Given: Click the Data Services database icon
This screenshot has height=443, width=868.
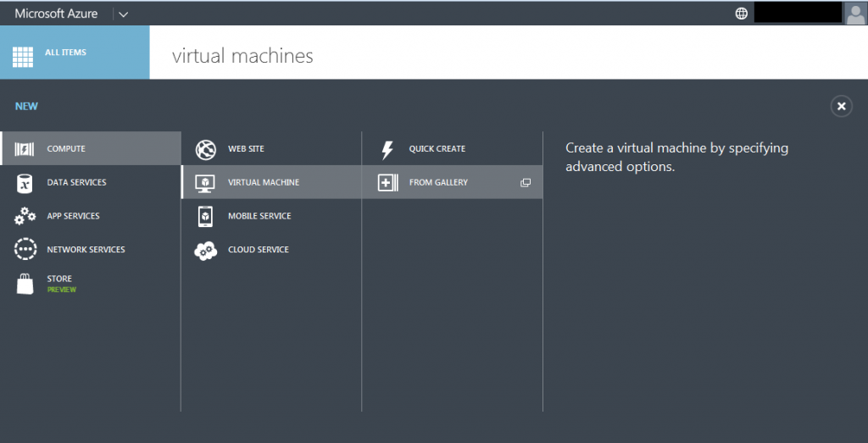Looking at the screenshot, I should coord(25,182).
